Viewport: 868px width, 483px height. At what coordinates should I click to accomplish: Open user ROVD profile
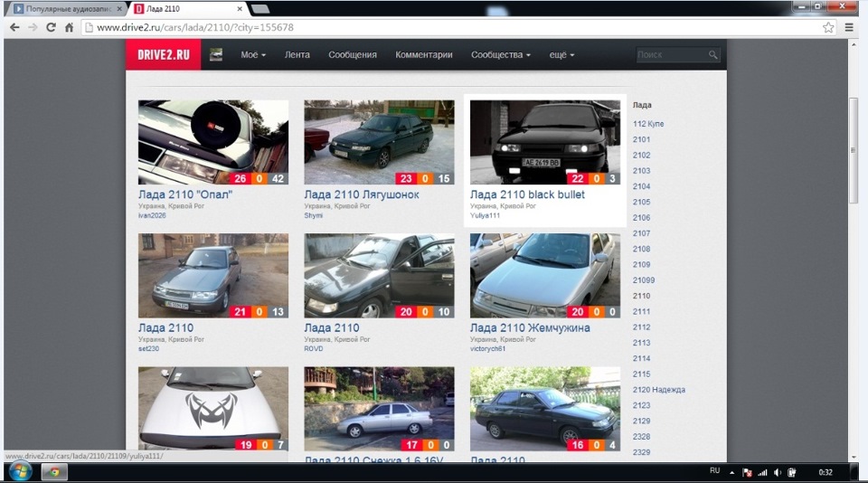point(314,348)
